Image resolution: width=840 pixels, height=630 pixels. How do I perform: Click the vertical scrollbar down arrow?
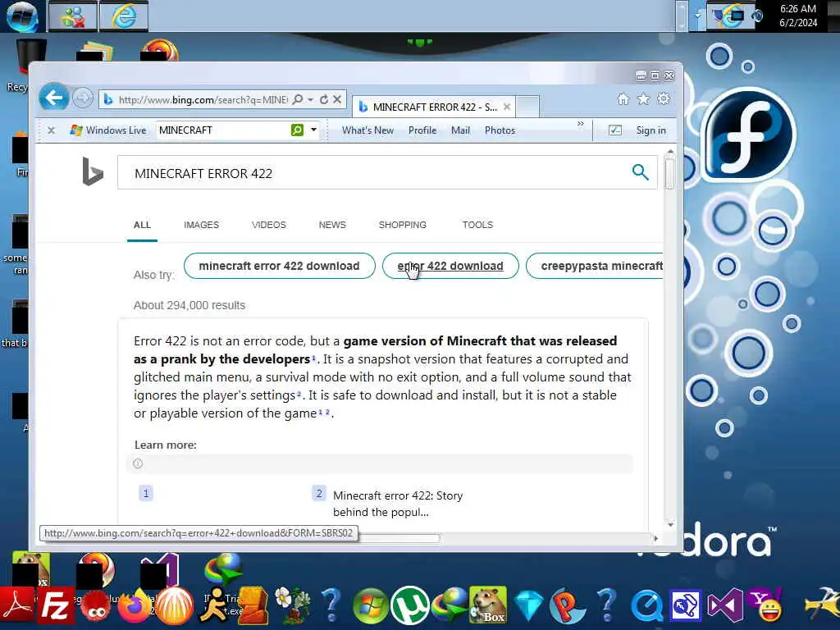click(x=669, y=524)
